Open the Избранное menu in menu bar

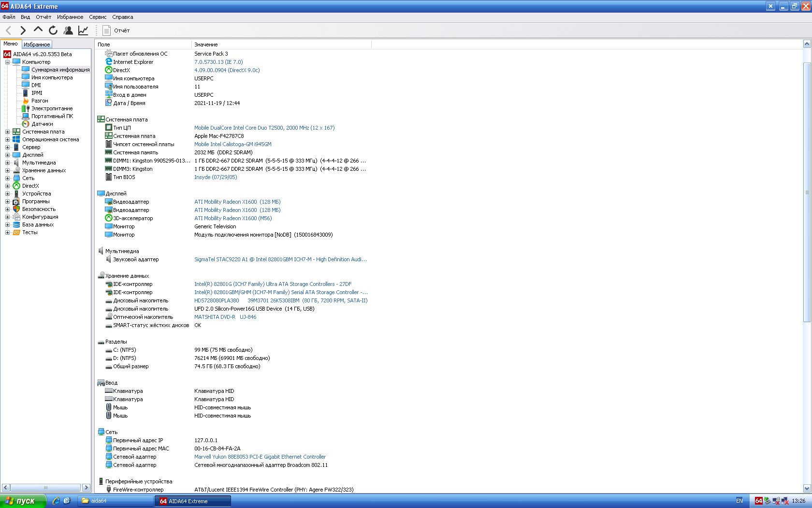(x=70, y=17)
